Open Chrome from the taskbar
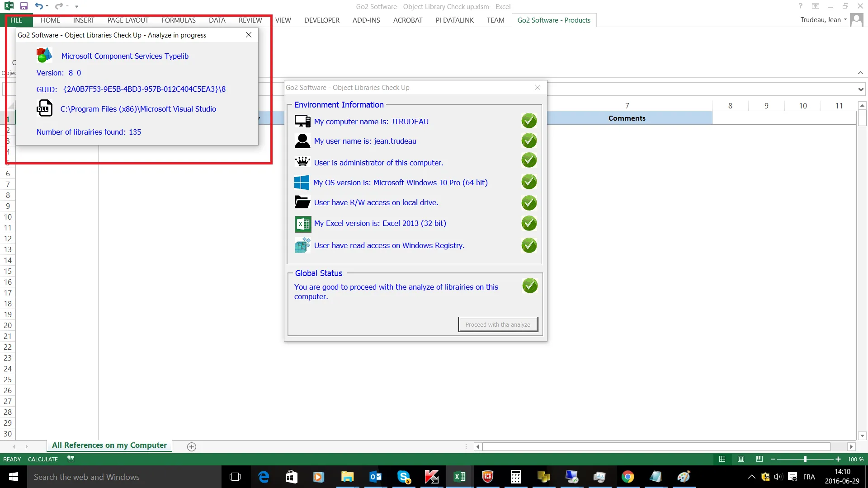Image resolution: width=868 pixels, height=488 pixels. point(627,477)
